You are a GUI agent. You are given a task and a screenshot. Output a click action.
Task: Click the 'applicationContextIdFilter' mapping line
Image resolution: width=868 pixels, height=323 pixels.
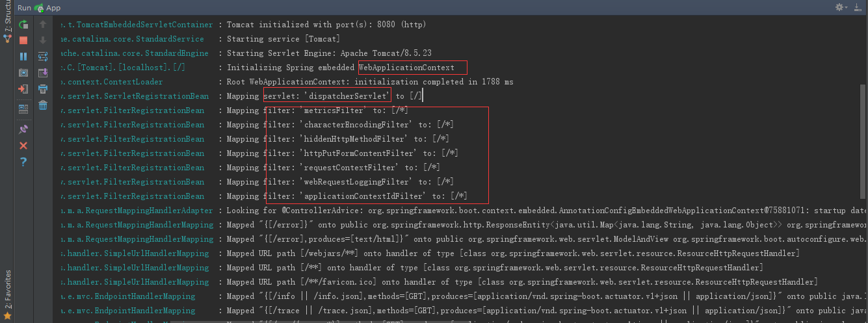pyautogui.click(x=347, y=196)
